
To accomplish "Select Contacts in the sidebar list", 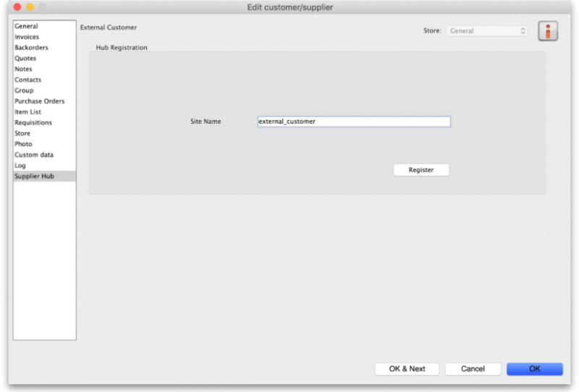I will [28, 80].
